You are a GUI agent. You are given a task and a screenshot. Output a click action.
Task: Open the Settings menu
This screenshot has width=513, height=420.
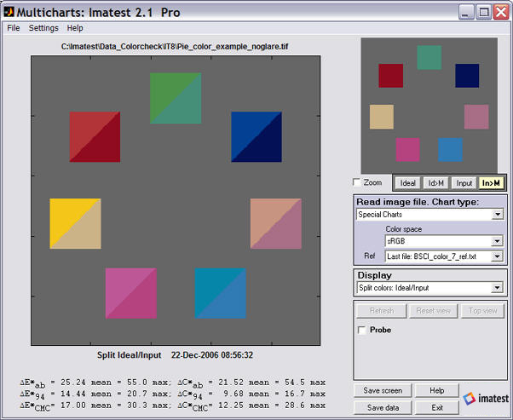[x=43, y=28]
